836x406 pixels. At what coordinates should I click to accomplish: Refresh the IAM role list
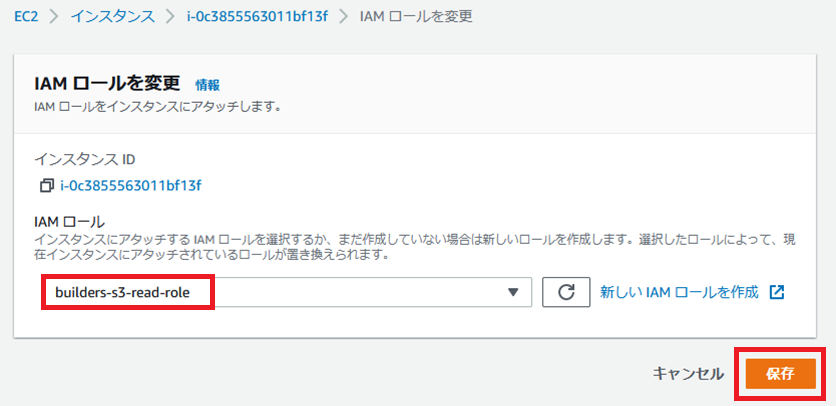[566, 292]
